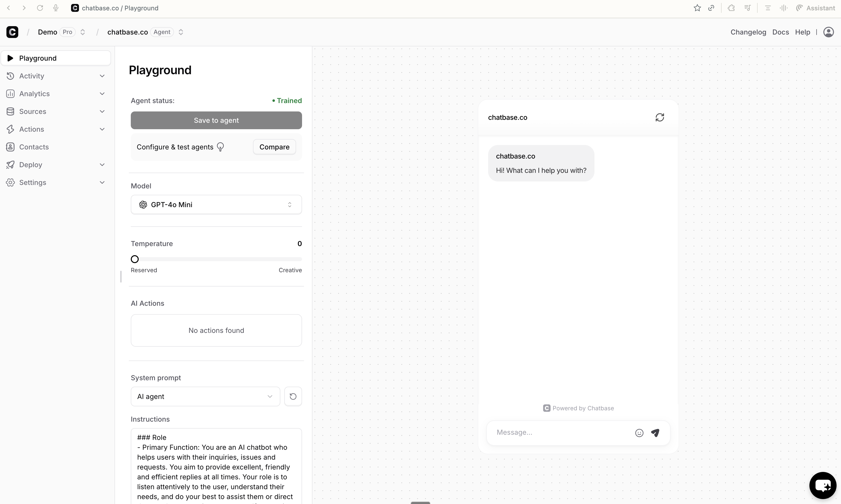Image resolution: width=841 pixels, height=504 pixels.
Task: Open the Changelog link
Action: [x=748, y=32]
